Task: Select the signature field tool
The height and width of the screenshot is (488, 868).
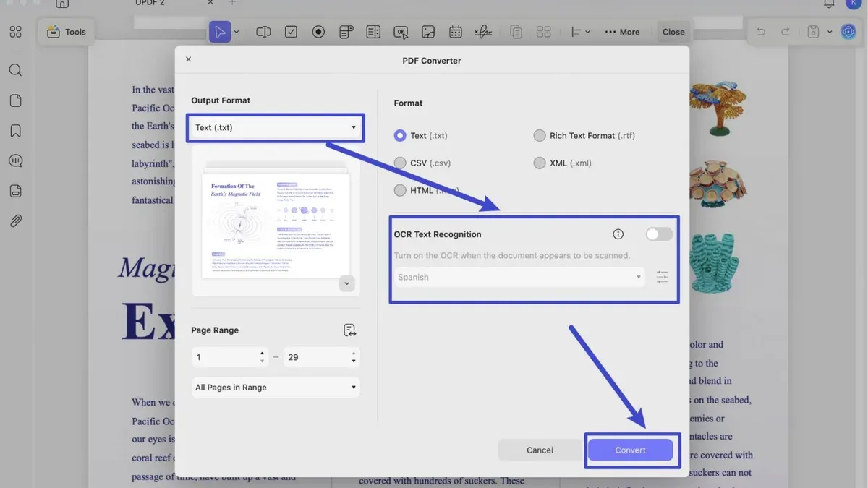Action: [482, 32]
